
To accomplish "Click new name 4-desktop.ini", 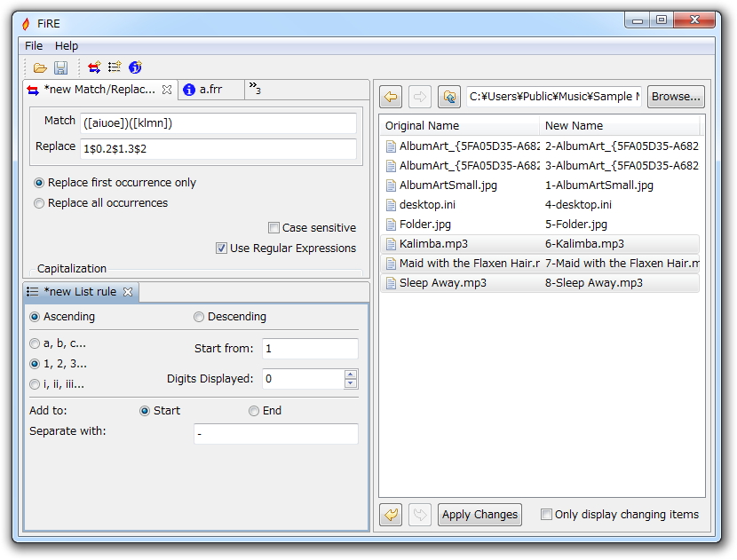I will (578, 205).
